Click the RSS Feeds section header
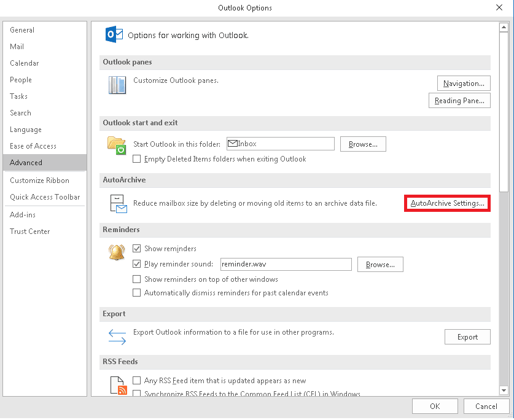This screenshot has width=514, height=420. (295, 362)
